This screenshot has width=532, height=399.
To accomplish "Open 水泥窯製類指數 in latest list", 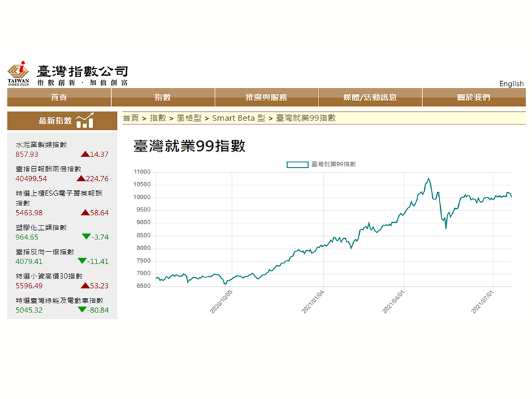I will tap(41, 144).
